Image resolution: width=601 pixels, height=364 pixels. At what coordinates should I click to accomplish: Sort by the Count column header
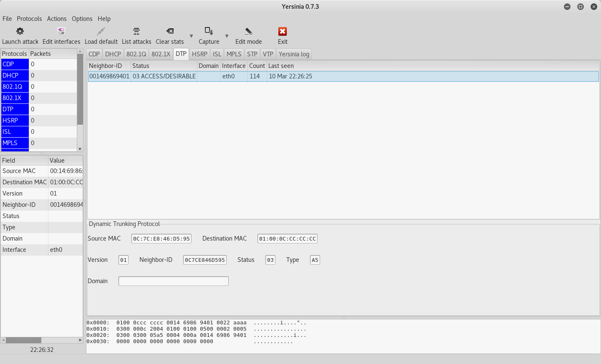[x=257, y=66]
